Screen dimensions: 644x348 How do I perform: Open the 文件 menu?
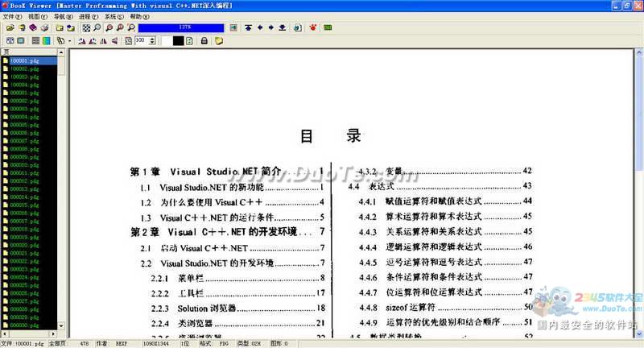(x=12, y=17)
